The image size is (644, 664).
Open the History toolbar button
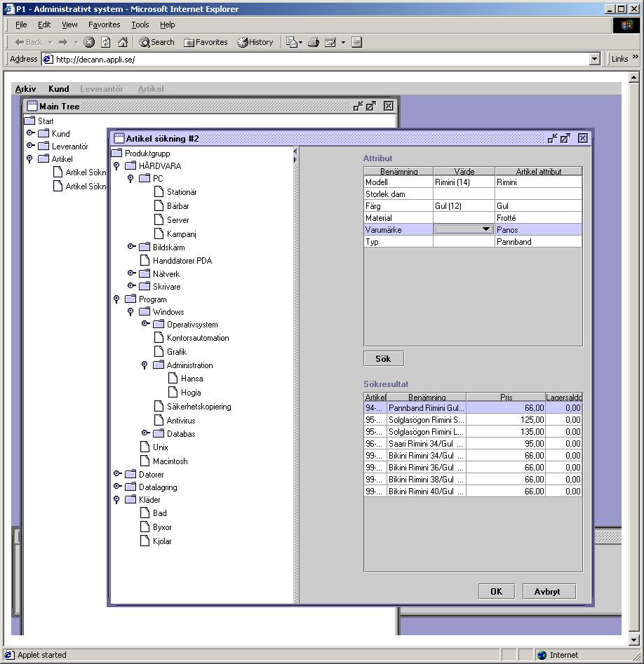tap(255, 42)
